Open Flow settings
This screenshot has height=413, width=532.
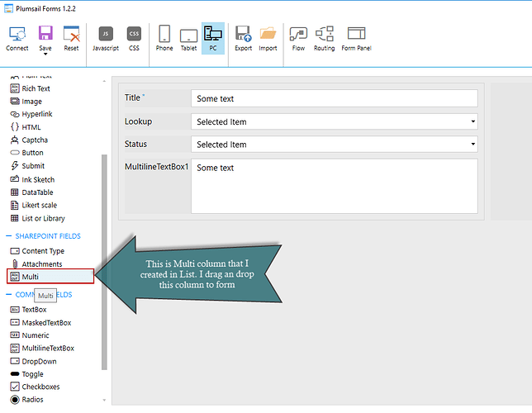coord(298,39)
